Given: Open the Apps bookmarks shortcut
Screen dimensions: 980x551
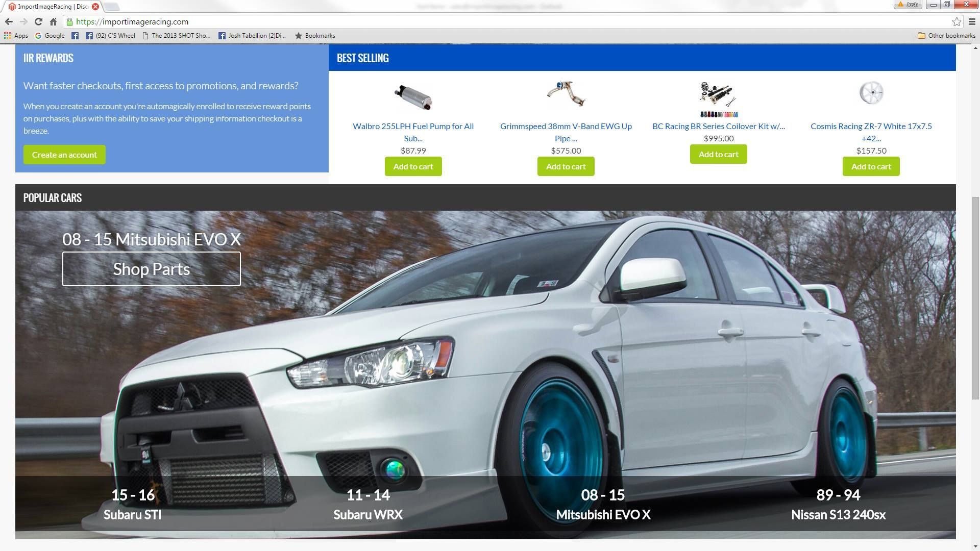Looking at the screenshot, I should pyautogui.click(x=16, y=36).
